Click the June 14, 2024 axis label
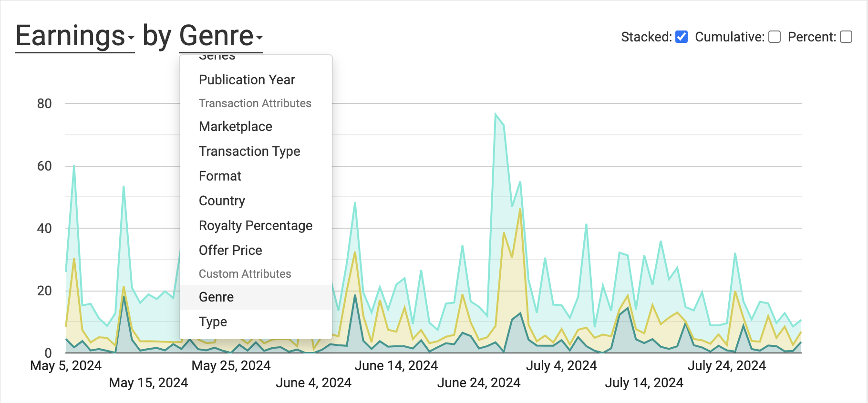This screenshot has height=403, width=868. pyautogui.click(x=396, y=366)
